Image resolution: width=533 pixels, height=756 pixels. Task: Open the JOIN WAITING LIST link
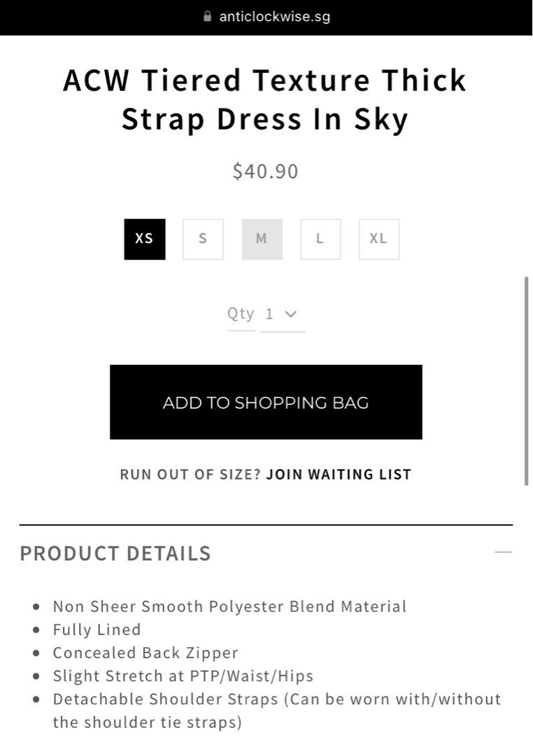point(339,474)
